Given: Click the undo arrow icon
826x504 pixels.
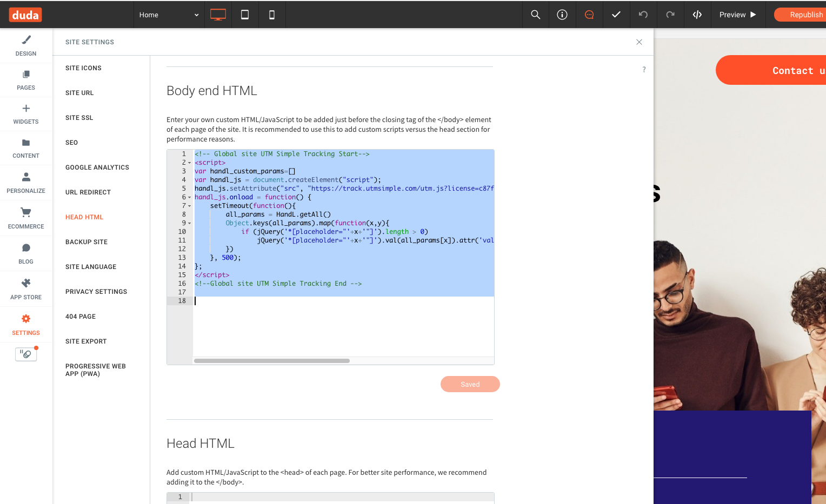Looking at the screenshot, I should coord(643,15).
